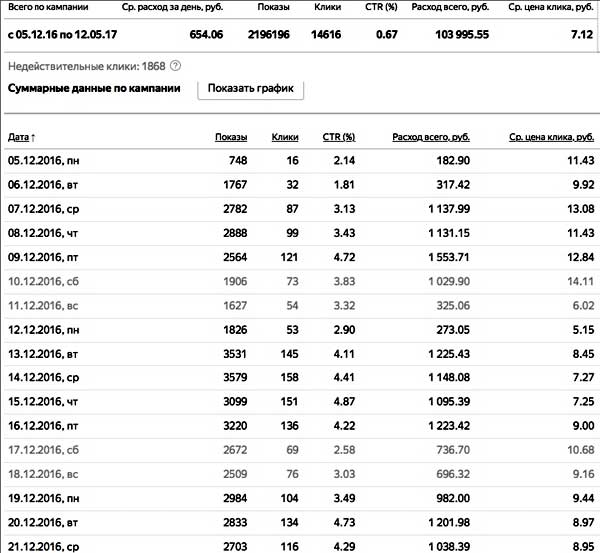Click total clicks value 14616

tap(326, 34)
